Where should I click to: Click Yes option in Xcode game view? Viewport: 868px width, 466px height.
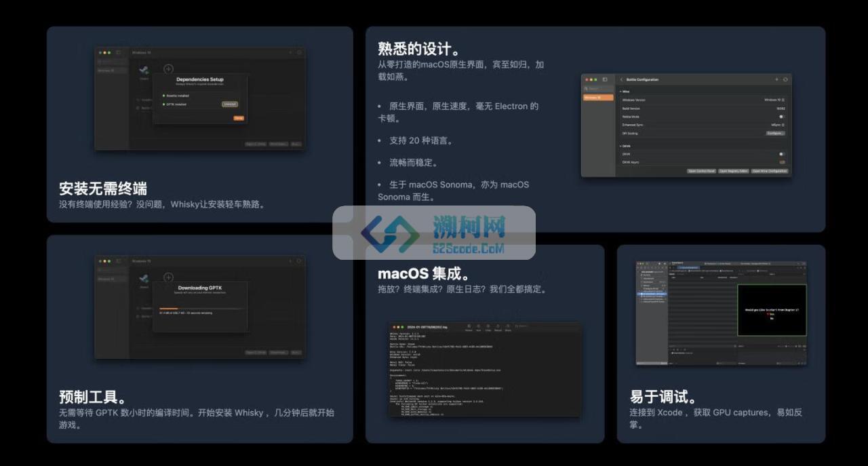(x=772, y=314)
